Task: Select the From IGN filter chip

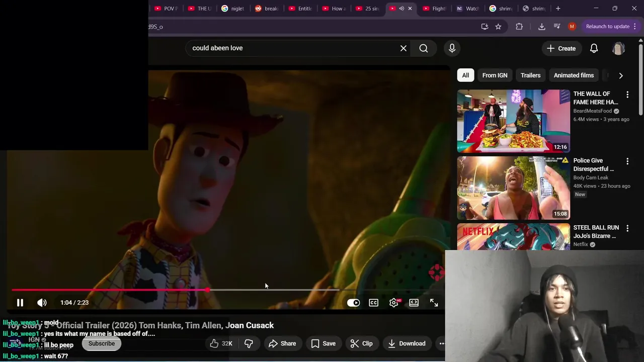Action: [x=495, y=75]
